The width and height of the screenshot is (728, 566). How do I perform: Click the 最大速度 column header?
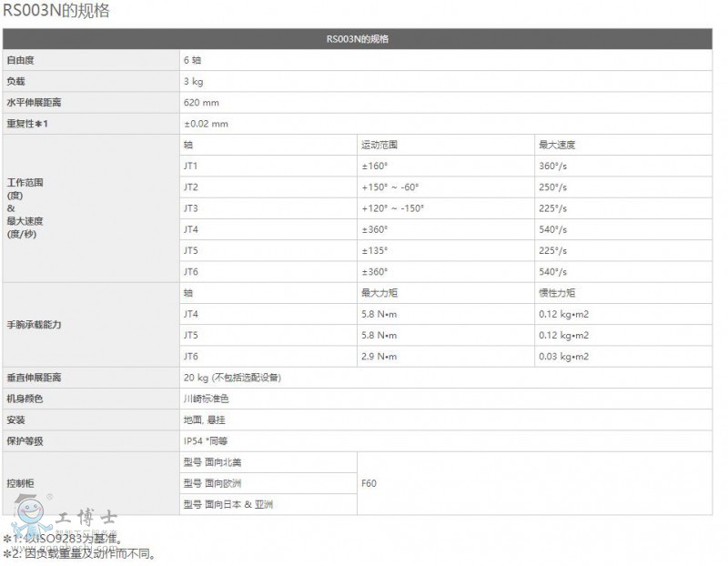click(x=556, y=145)
